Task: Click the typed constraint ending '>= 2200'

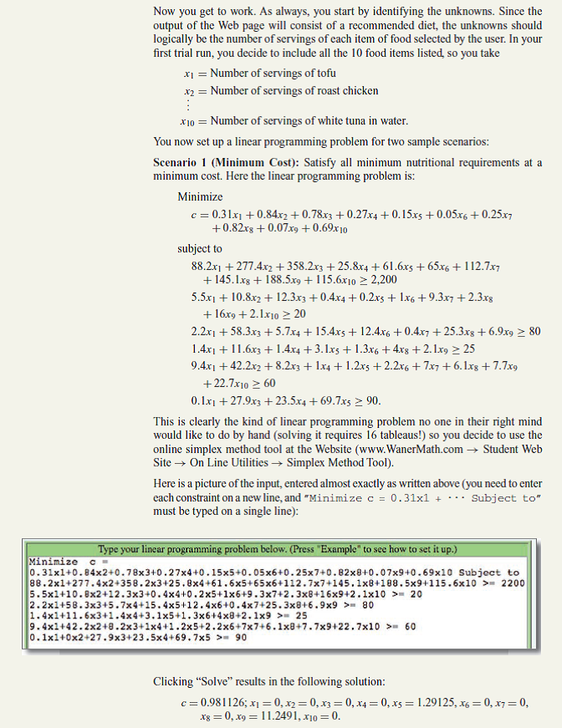Action: [277, 583]
